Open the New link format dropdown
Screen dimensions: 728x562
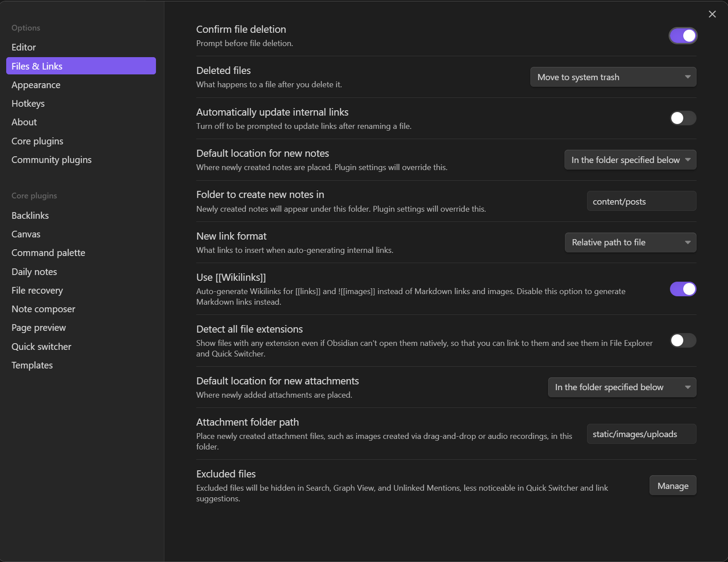[630, 242]
